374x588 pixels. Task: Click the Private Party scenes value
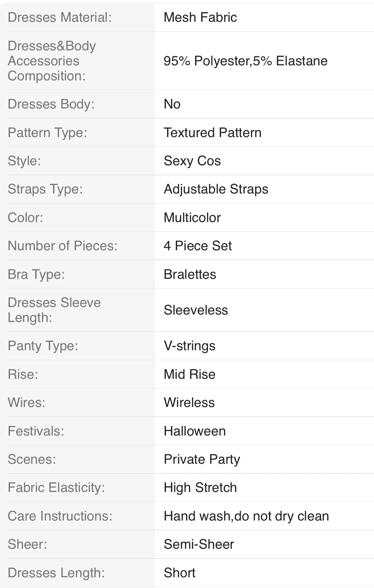(x=201, y=459)
